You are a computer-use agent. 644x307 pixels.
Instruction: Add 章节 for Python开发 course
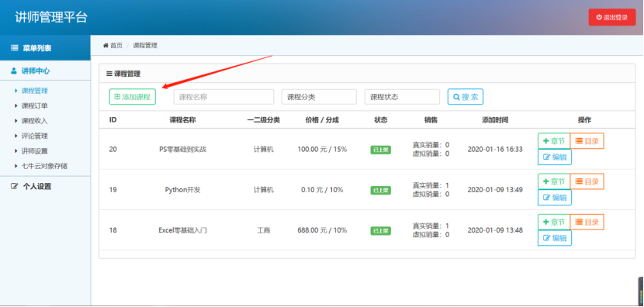coord(554,181)
